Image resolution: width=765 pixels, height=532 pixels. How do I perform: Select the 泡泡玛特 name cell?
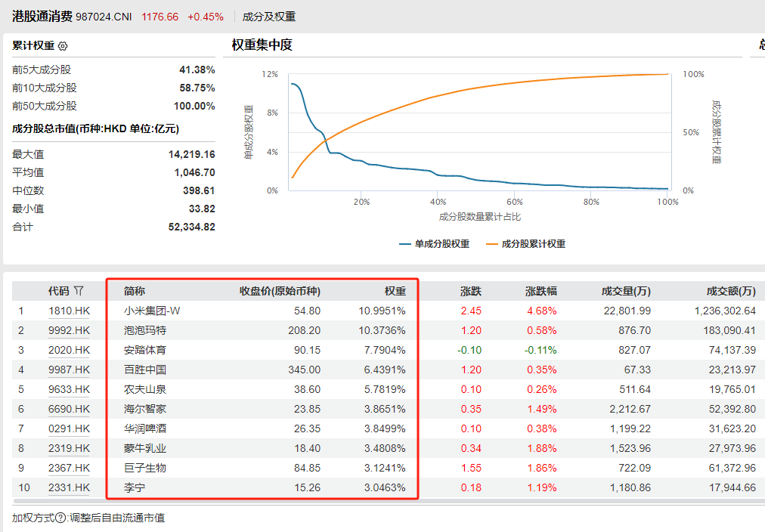(x=145, y=330)
